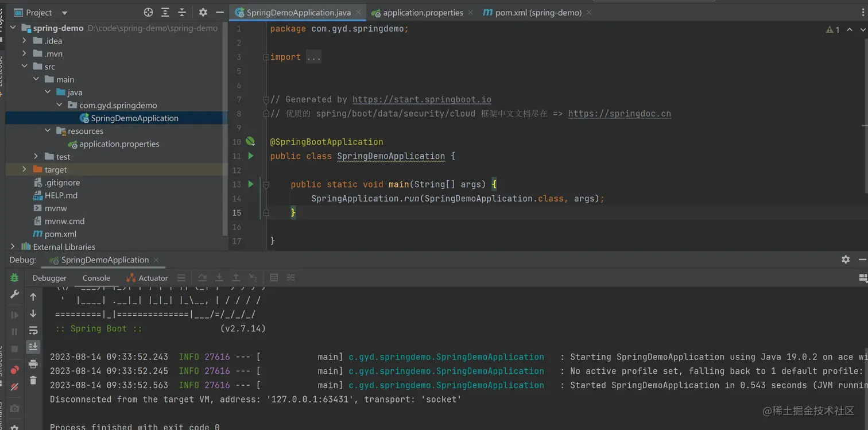
Task: Expand External Libraries node
Action: click(x=13, y=246)
